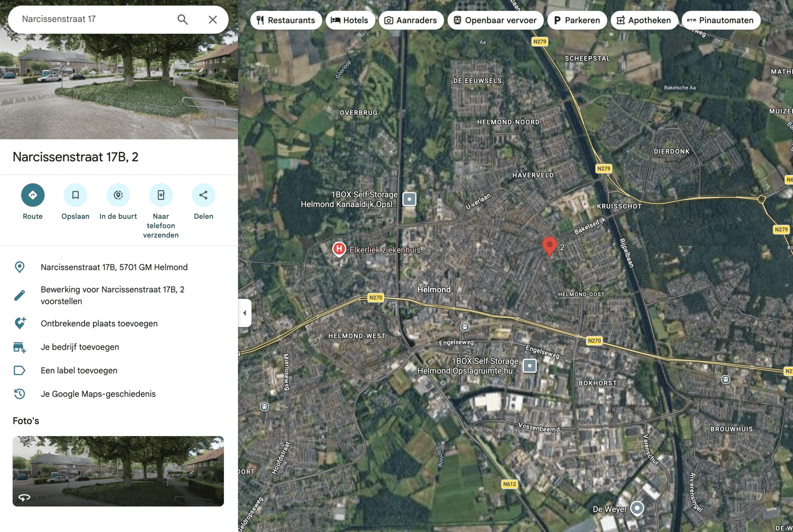Click the 1BOX Self Storage Opslagruimte marker
The image size is (793, 532).
point(529,366)
